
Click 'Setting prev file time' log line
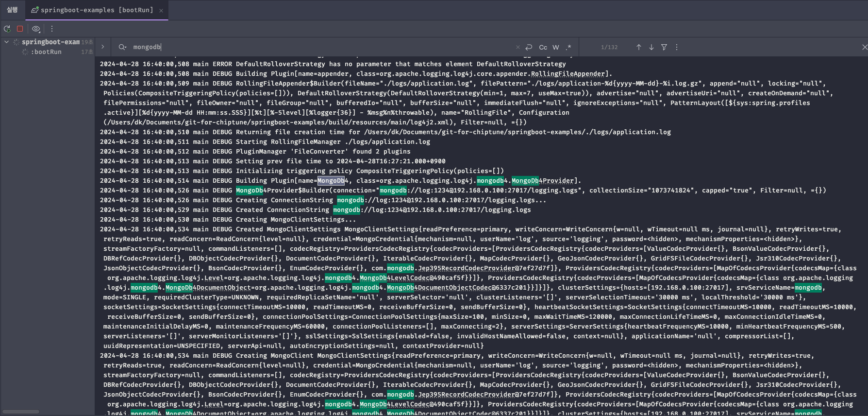click(273, 161)
